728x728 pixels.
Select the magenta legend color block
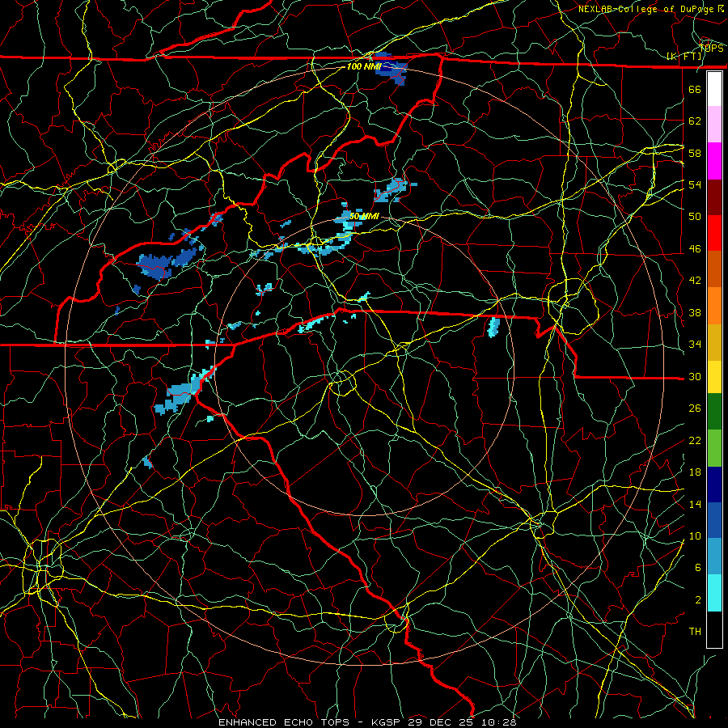(714, 161)
